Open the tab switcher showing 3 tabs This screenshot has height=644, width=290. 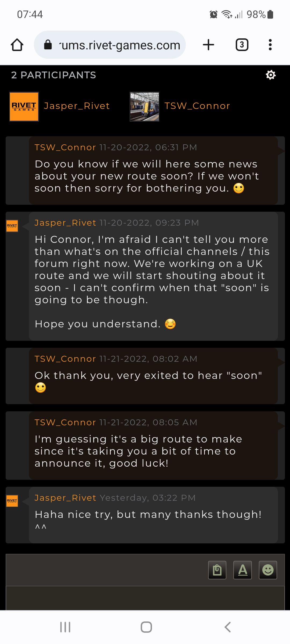(x=242, y=45)
